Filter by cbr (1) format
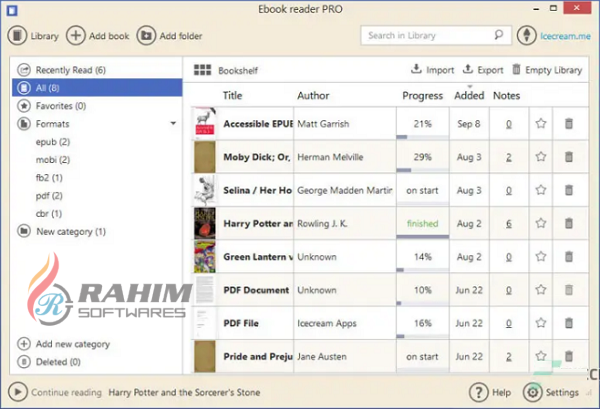This screenshot has height=409, width=600. [49, 213]
